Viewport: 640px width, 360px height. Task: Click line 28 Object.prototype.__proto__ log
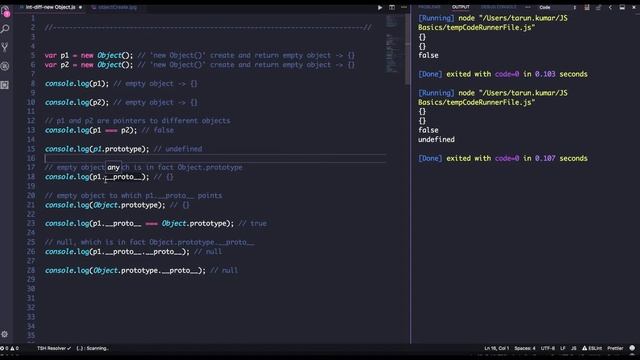coord(125,270)
